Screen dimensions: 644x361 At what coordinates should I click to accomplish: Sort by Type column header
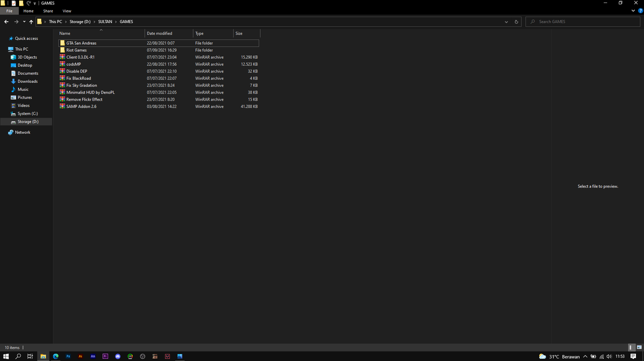[213, 33]
